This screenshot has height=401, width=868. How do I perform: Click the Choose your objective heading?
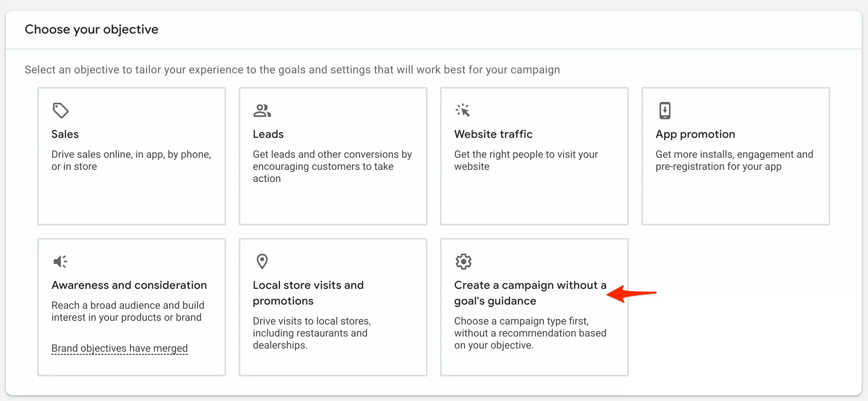(x=92, y=29)
